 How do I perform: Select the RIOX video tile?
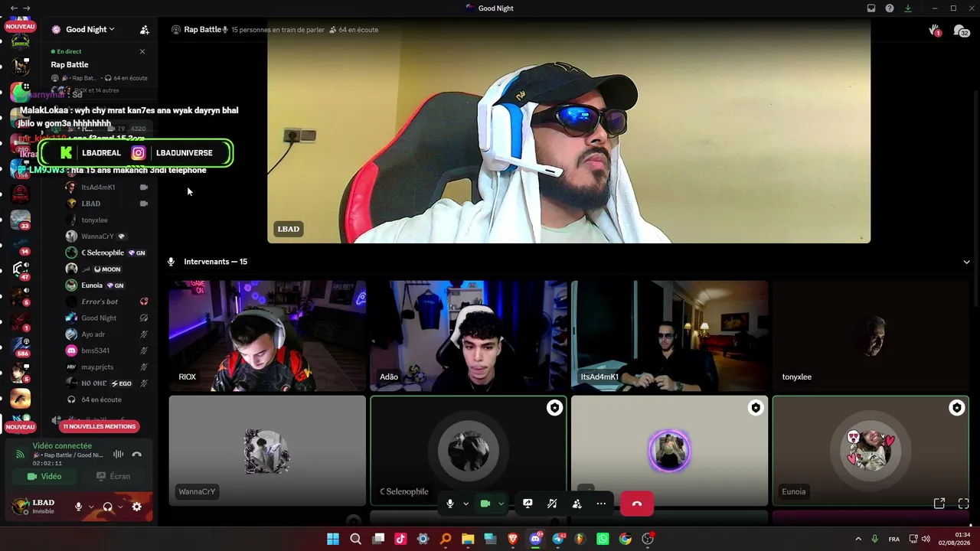click(x=267, y=336)
